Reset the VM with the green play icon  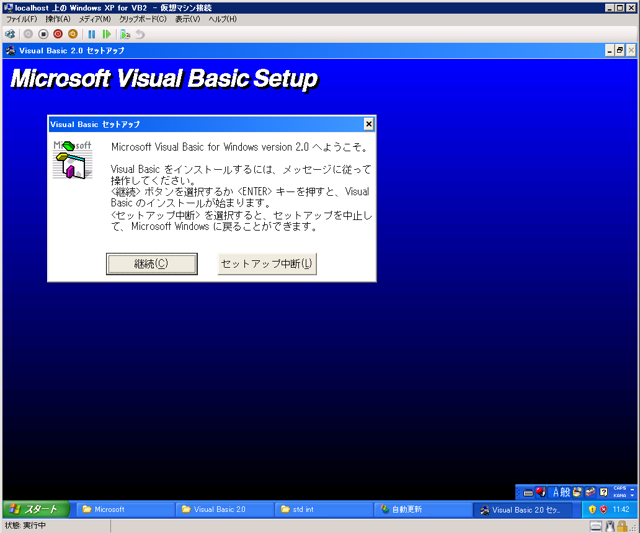point(107,34)
